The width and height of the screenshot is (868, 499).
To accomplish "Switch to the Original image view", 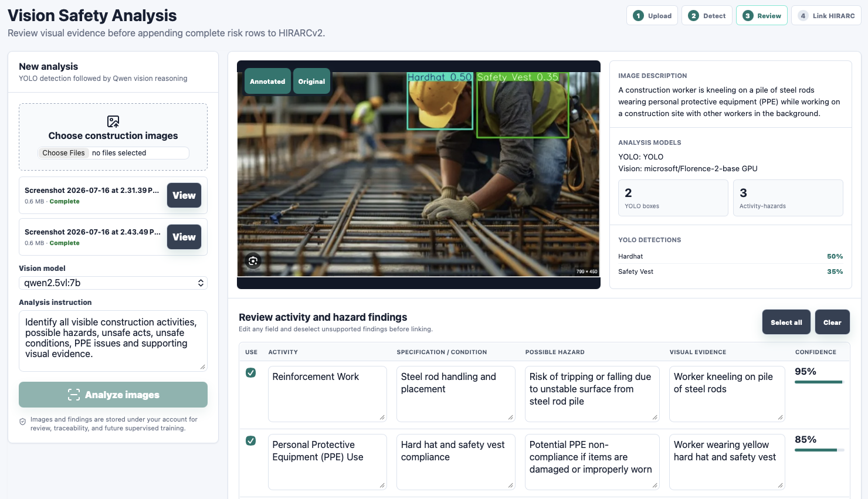I will [x=311, y=82].
